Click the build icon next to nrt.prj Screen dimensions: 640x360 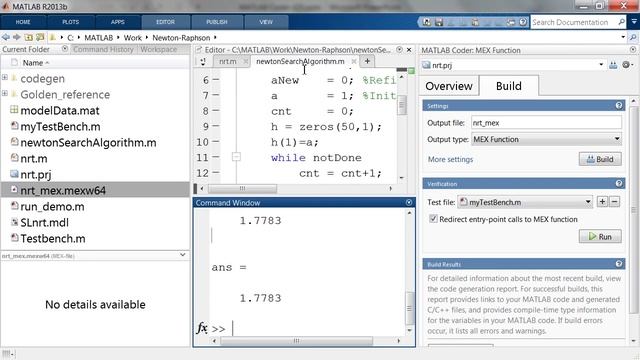613,65
